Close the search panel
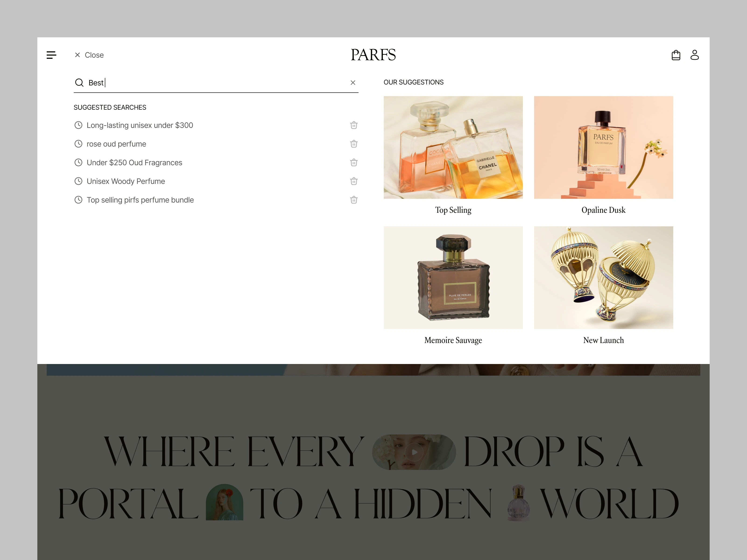Image resolution: width=747 pixels, height=560 pixels. pyautogui.click(x=89, y=55)
